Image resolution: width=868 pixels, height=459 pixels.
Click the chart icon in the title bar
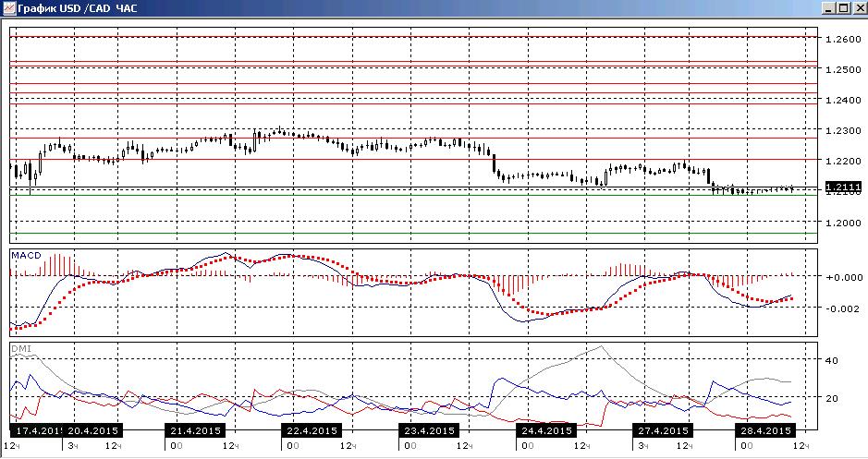coord(9,7)
